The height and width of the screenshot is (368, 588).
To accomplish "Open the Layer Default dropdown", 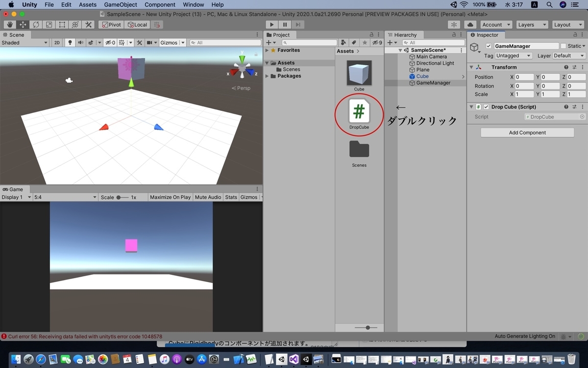I will pyautogui.click(x=568, y=56).
